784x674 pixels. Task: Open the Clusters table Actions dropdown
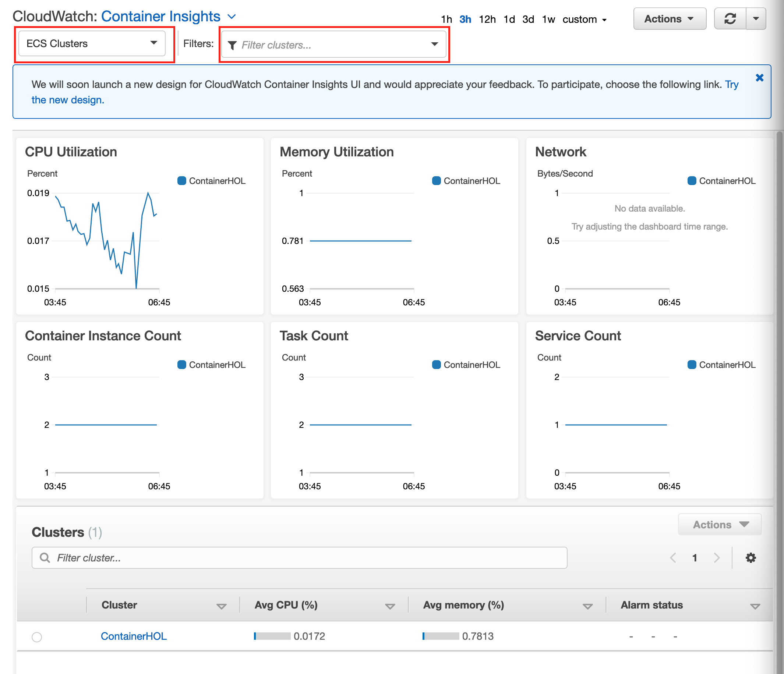coord(720,524)
